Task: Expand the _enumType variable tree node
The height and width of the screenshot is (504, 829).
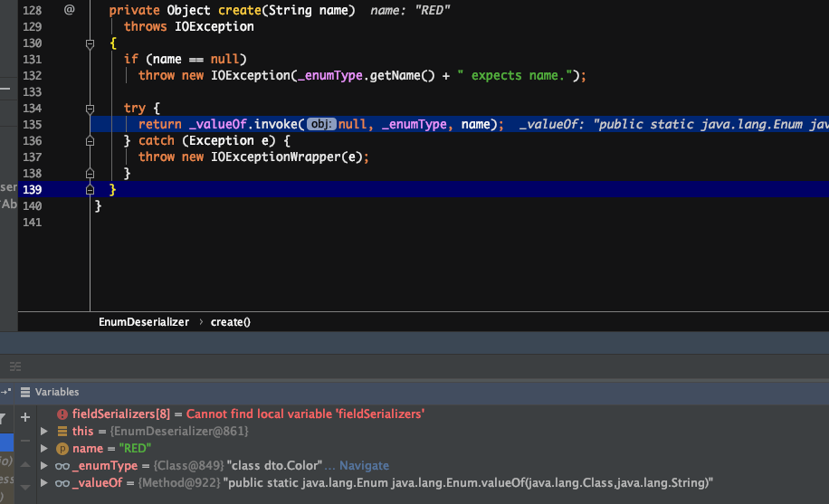Action: [x=44, y=466]
